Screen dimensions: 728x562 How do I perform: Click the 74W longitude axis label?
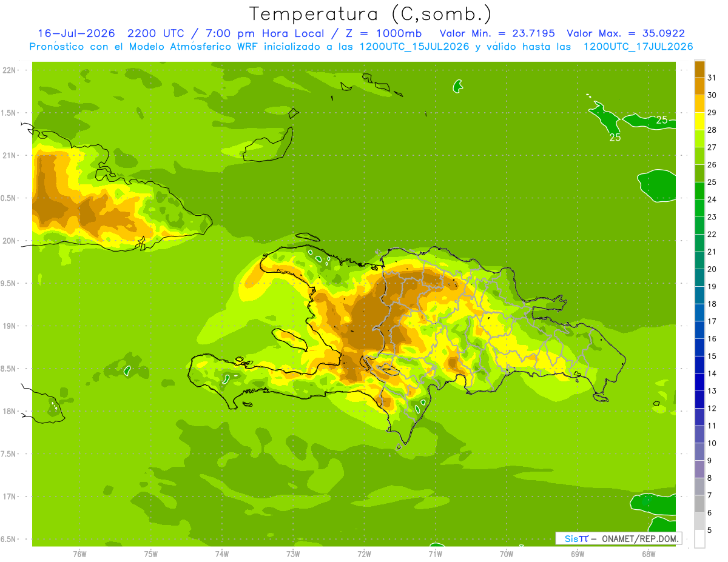(222, 554)
